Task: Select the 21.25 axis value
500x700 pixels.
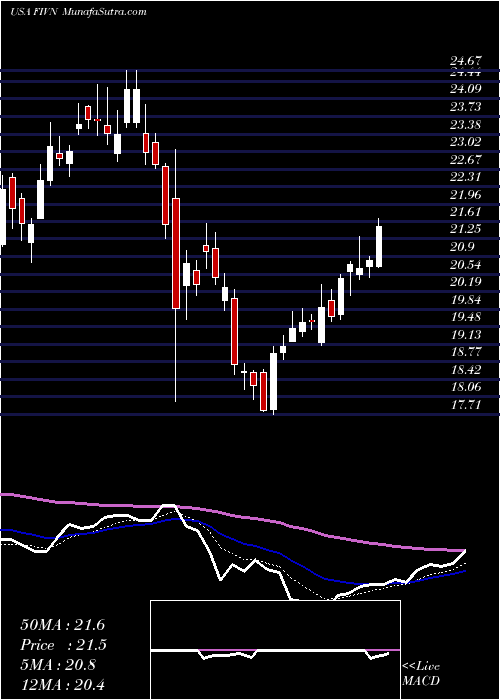Action: click(x=466, y=229)
